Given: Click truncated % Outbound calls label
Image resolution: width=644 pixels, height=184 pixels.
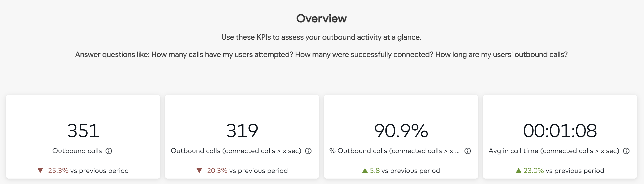Looking at the screenshot, I should tap(394, 151).
